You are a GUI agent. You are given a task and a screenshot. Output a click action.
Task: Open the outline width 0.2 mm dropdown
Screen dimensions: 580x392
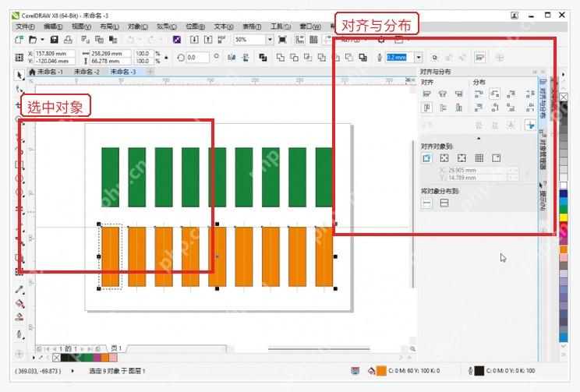click(419, 58)
